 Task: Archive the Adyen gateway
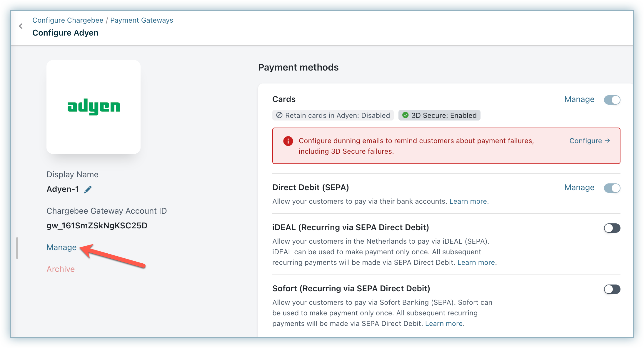[x=61, y=269]
